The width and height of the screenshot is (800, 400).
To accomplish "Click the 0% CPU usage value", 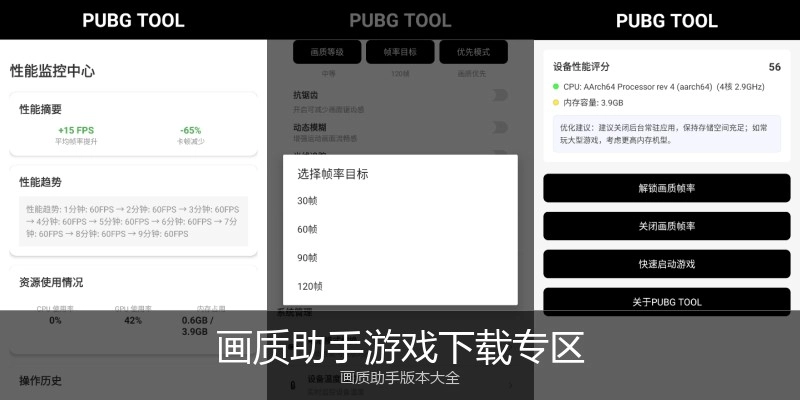I will [56, 320].
